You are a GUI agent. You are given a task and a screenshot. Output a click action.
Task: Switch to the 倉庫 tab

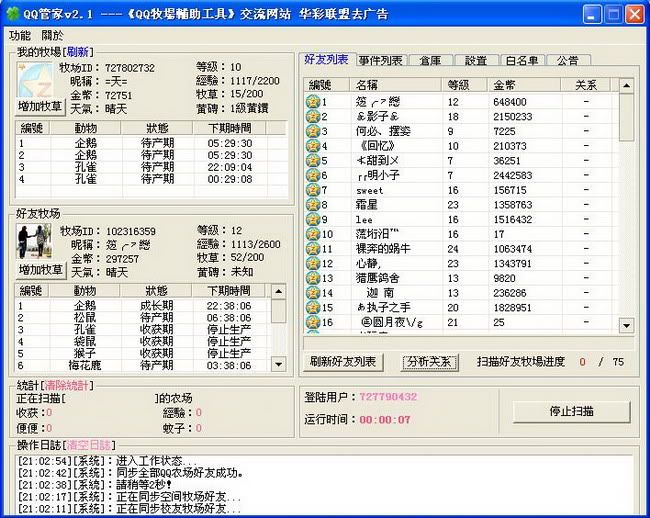[430, 61]
